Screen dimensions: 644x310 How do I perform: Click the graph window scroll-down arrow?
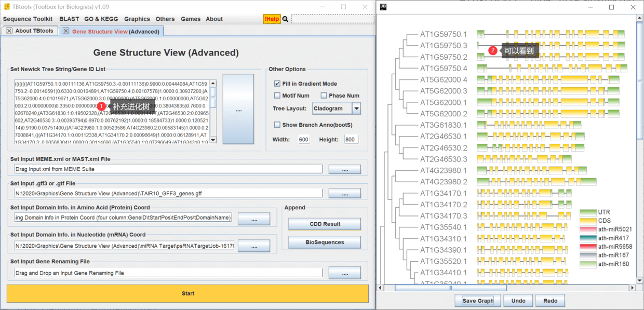(x=639, y=281)
